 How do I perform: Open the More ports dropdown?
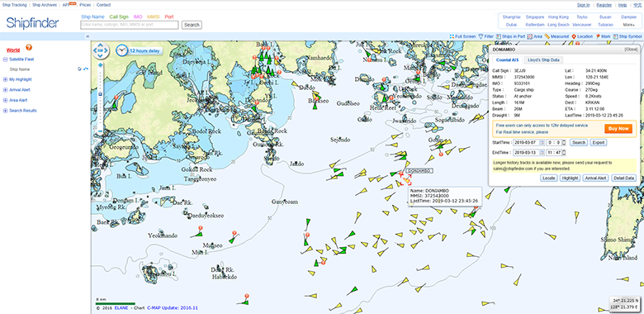(x=628, y=25)
